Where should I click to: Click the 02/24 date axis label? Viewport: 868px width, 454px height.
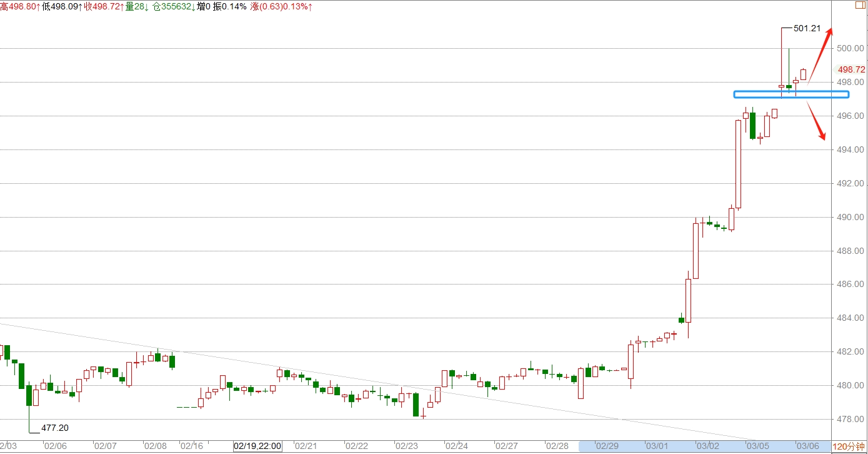pos(456,446)
